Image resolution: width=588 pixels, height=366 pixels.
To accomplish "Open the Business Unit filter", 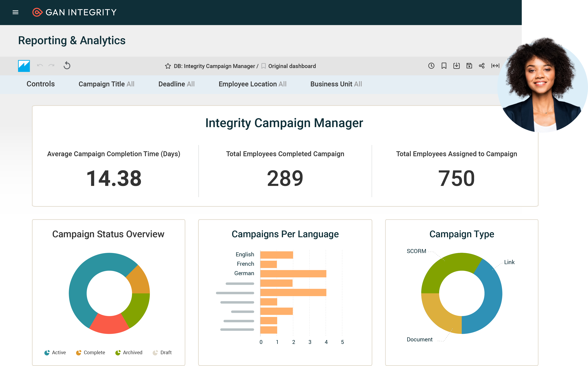I will [336, 84].
